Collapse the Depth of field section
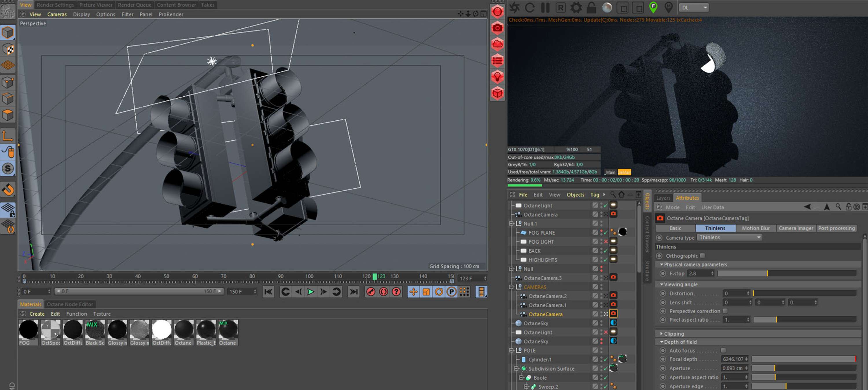868x390 pixels. click(661, 342)
